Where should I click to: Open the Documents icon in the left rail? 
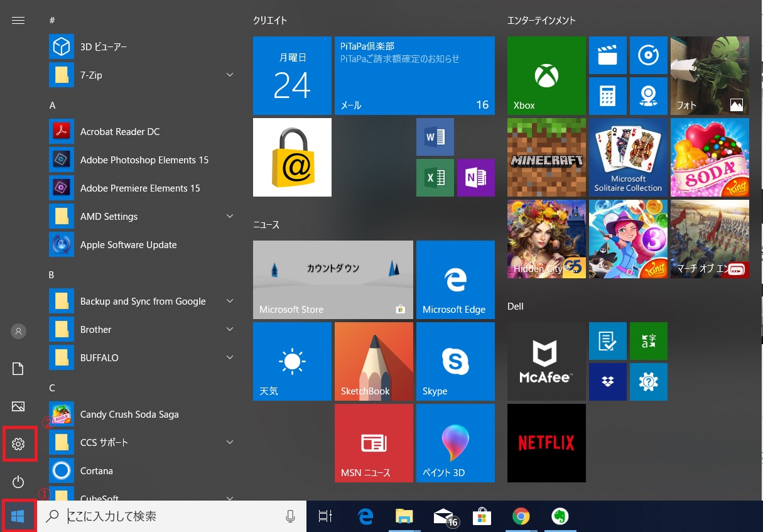tap(18, 369)
